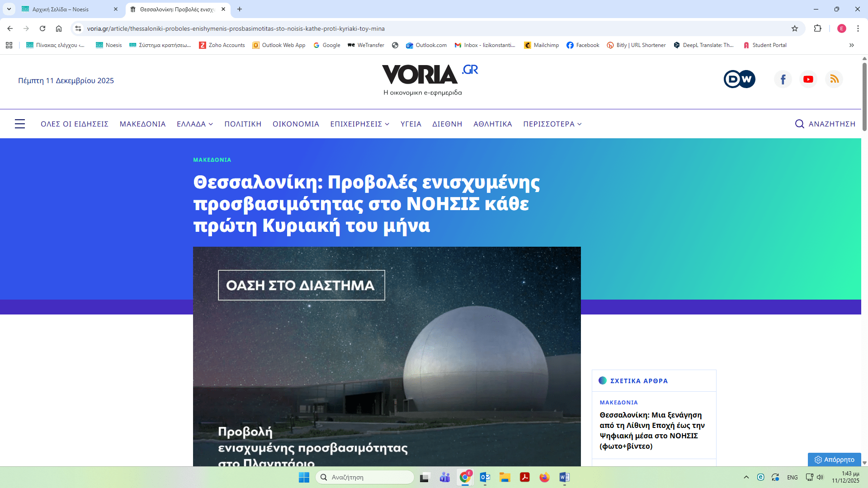Open the YouTube channel icon
This screenshot has height=488, width=868.
[x=808, y=79]
